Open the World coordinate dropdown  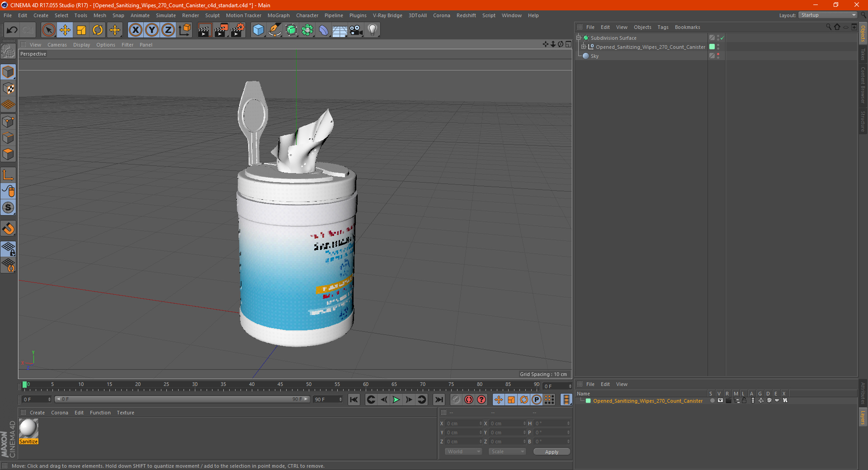[463, 451]
